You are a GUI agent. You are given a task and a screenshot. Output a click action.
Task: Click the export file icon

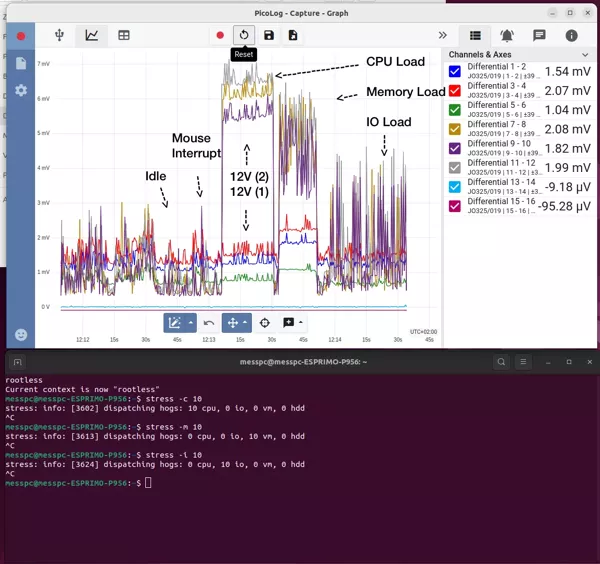pos(293,35)
